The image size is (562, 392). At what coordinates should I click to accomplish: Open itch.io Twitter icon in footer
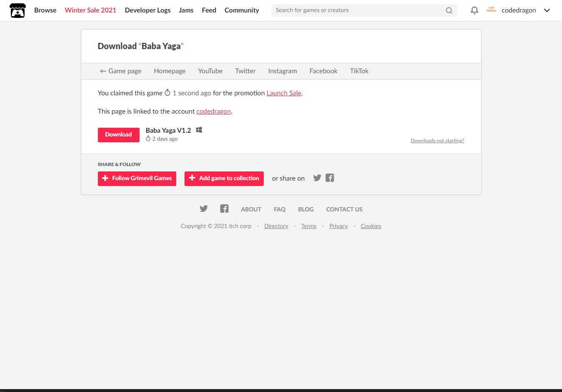203,208
